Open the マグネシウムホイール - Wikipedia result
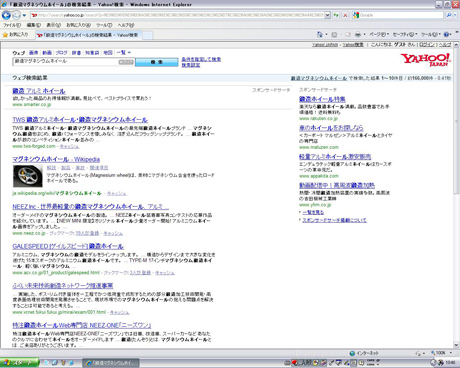 [x=56, y=159]
